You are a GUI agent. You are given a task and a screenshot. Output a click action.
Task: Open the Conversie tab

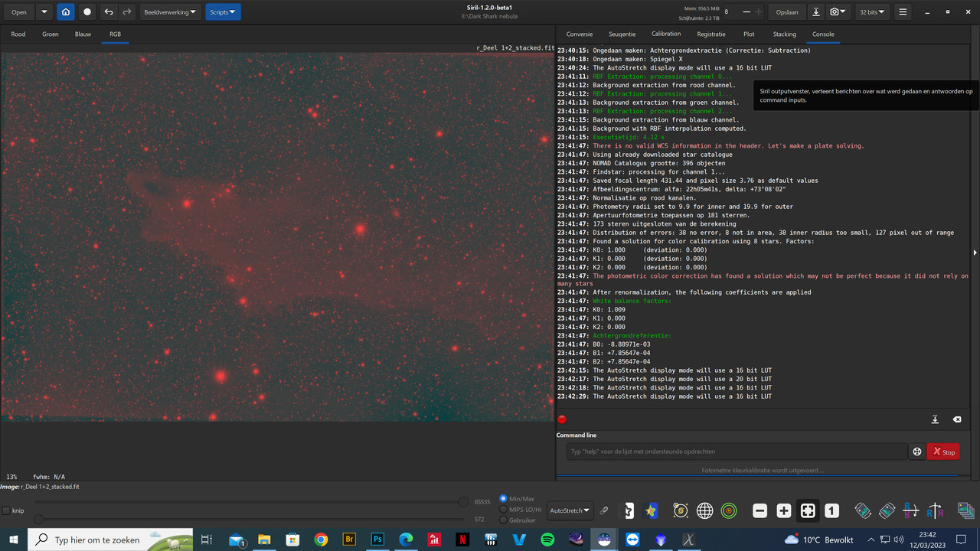[x=580, y=34]
